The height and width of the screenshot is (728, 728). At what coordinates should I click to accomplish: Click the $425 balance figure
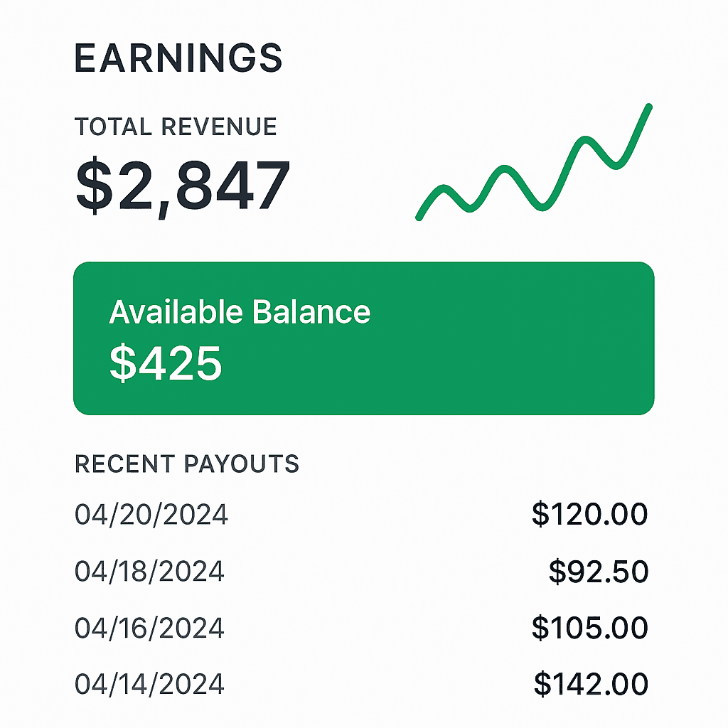click(165, 363)
